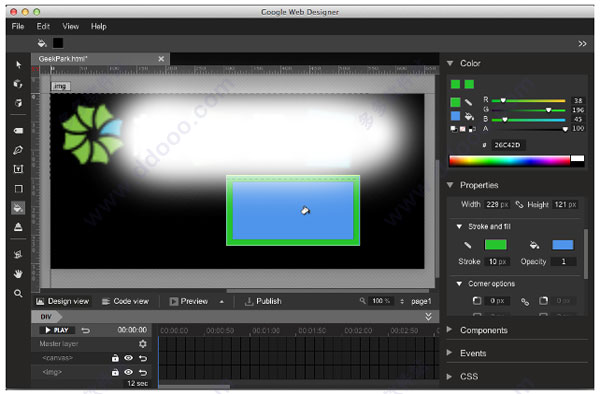
Task: Toggle visibility of the img layer
Action: tap(129, 372)
